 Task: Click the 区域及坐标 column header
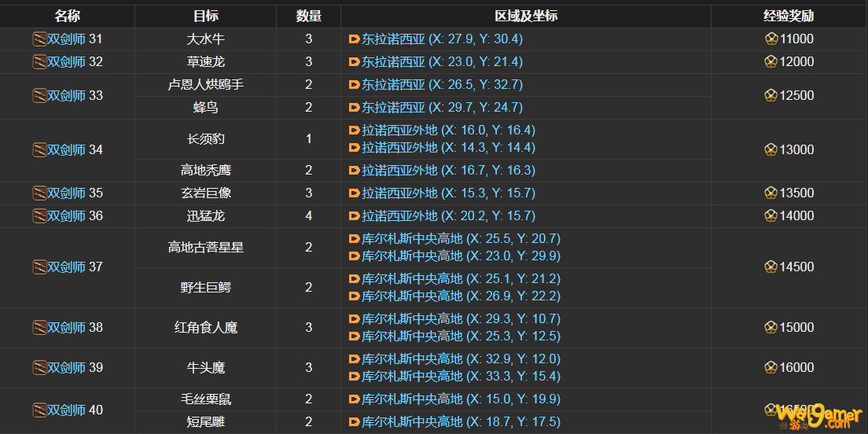click(x=526, y=17)
